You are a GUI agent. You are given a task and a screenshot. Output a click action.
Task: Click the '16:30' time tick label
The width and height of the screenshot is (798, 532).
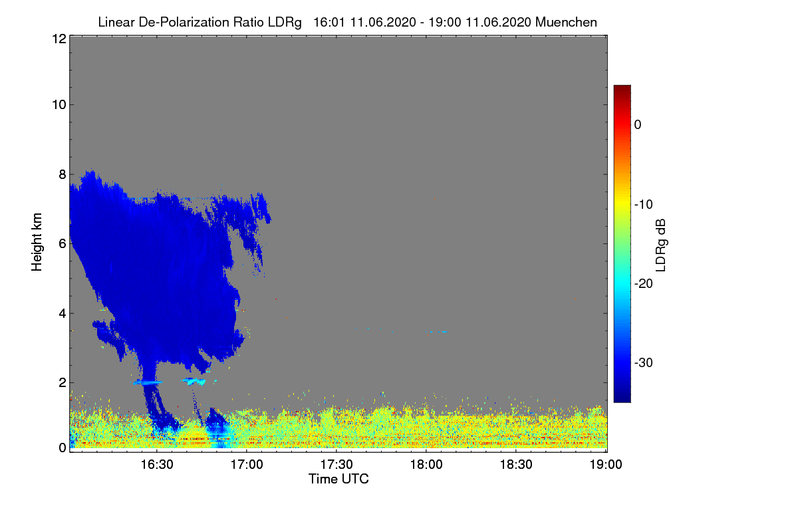[158, 465]
